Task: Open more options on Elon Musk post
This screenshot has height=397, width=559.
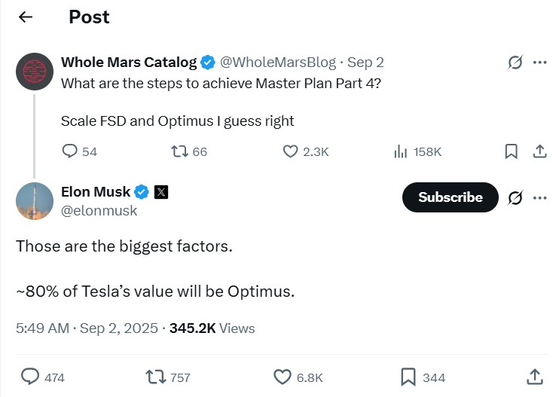Action: [540, 198]
